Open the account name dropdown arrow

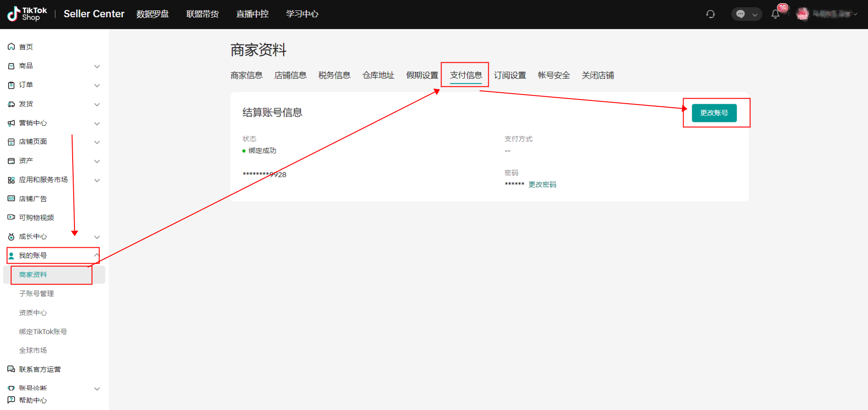click(855, 14)
